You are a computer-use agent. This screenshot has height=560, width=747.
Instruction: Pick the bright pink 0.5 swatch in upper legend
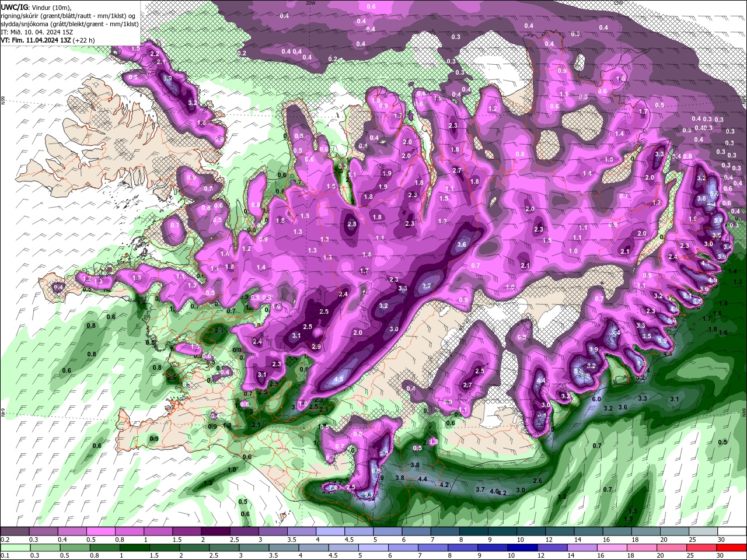101,531
